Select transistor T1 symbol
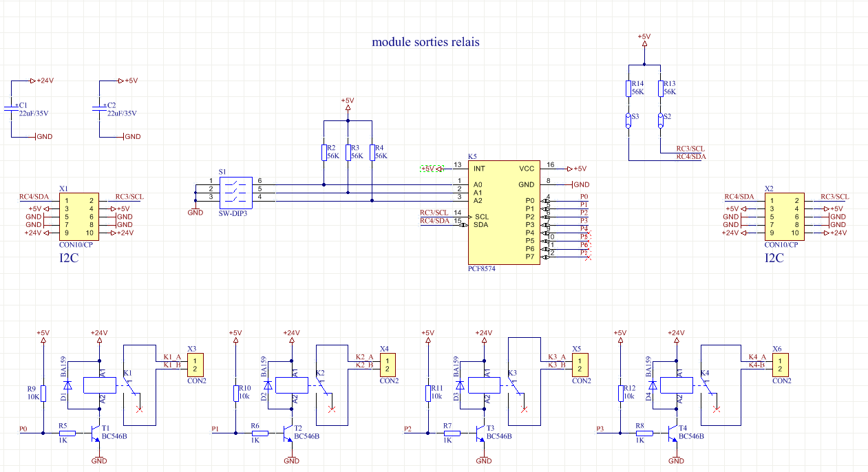 pos(96,432)
